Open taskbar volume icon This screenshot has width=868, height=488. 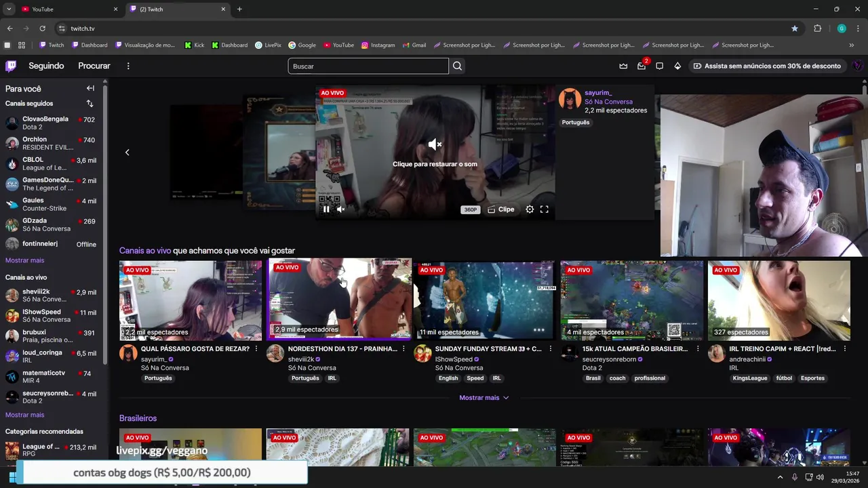coord(820,477)
